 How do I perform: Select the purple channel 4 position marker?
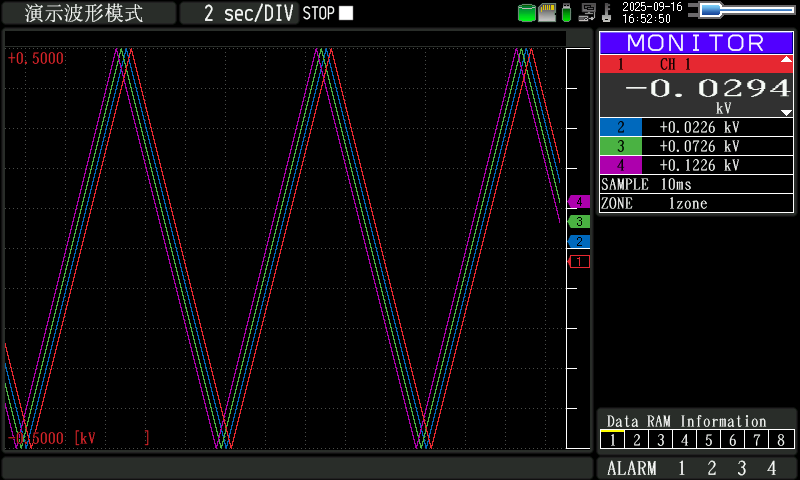point(578,202)
